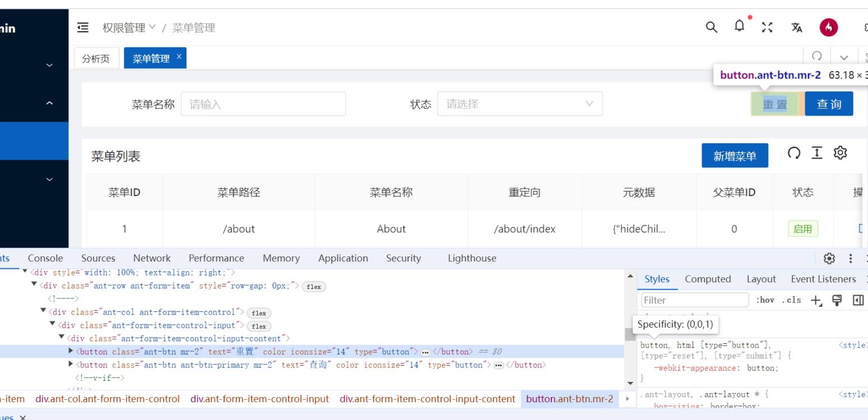Select div.ant-col.ant-form-item-control breadcrumb
The image size is (868, 420).
(x=108, y=399)
